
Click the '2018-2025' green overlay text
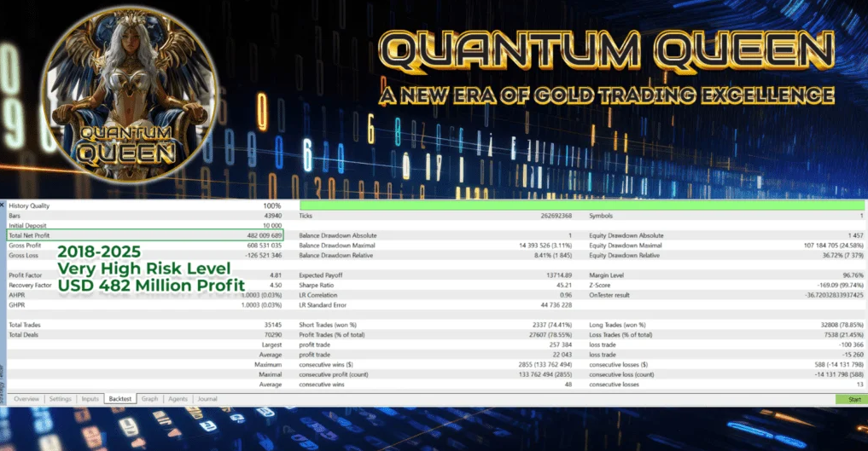point(99,252)
